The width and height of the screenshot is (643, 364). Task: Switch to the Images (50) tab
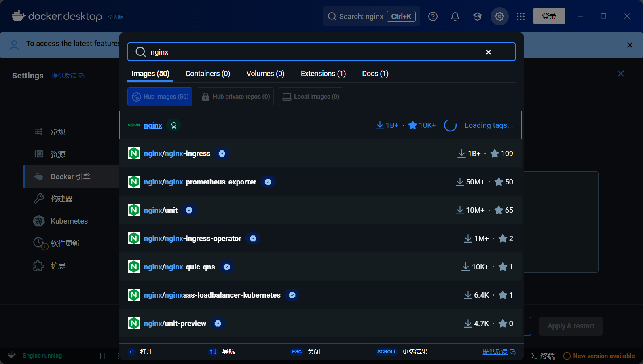[x=150, y=74]
